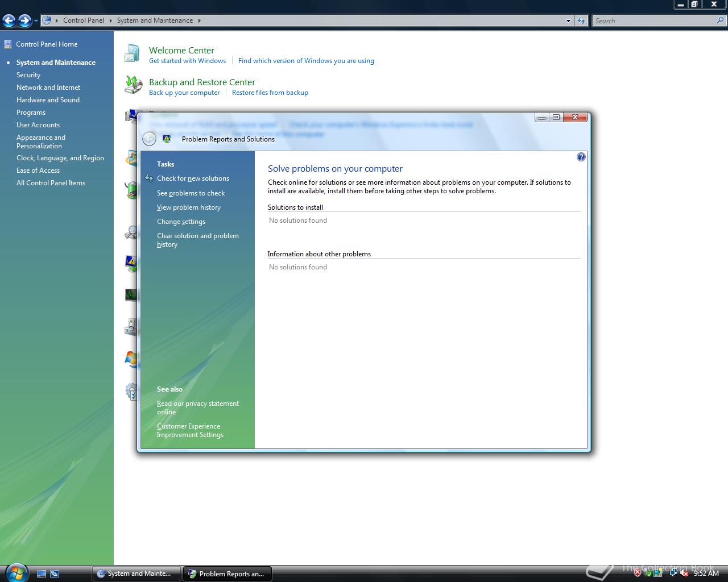Image resolution: width=728 pixels, height=582 pixels.
Task: Click Clear solution and problem history
Action: 198,240
